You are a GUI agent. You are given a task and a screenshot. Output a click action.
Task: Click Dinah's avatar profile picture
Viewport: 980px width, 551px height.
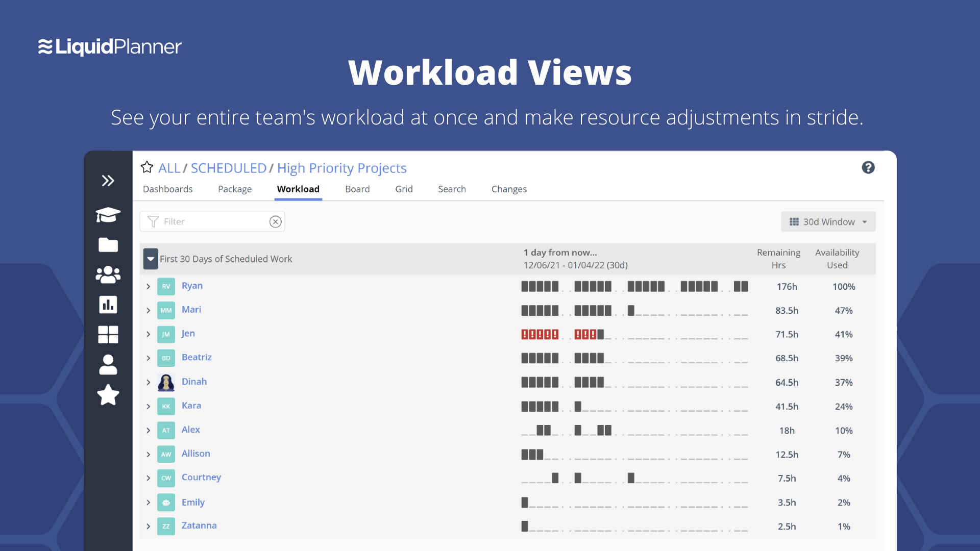click(166, 382)
